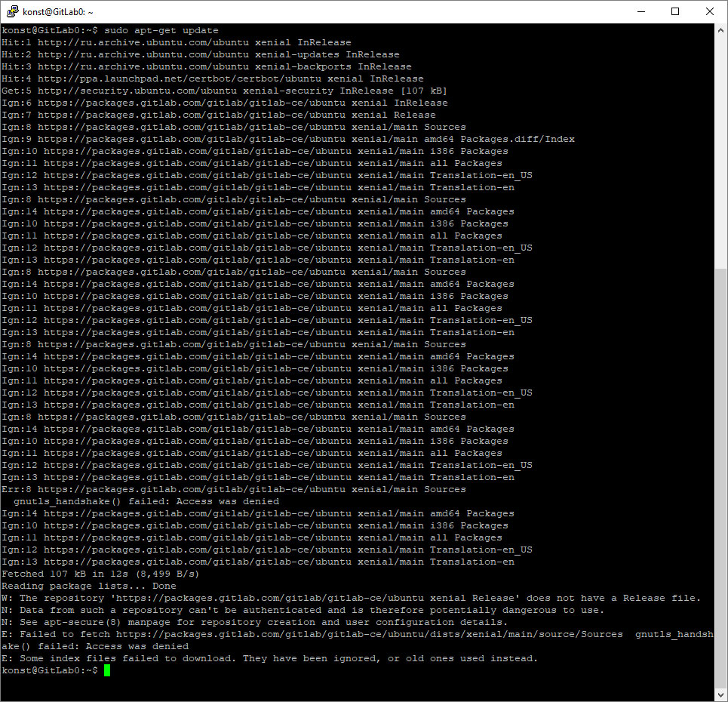728x702 pixels.
Task: Click the 'N: See apt-secure(8) manpage' line
Action: 254,622
